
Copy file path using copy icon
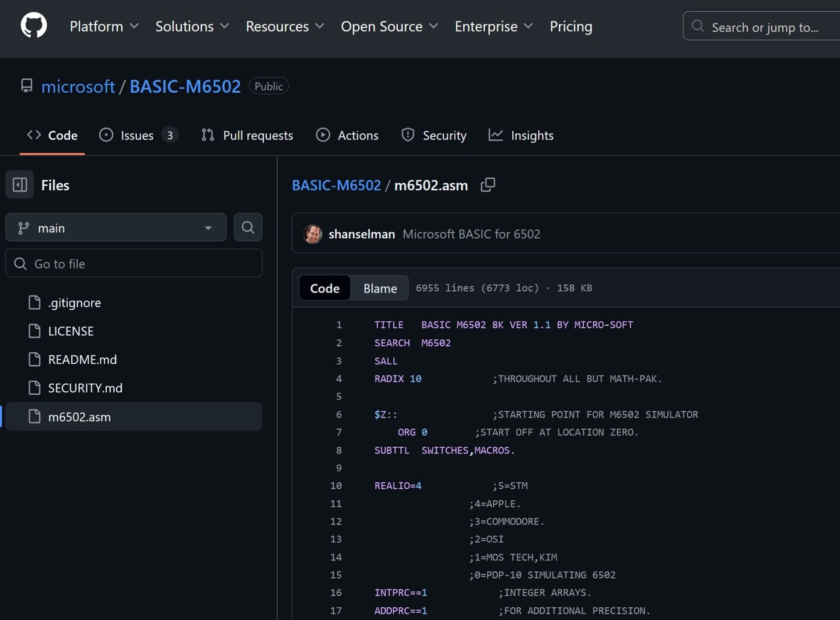coord(487,185)
